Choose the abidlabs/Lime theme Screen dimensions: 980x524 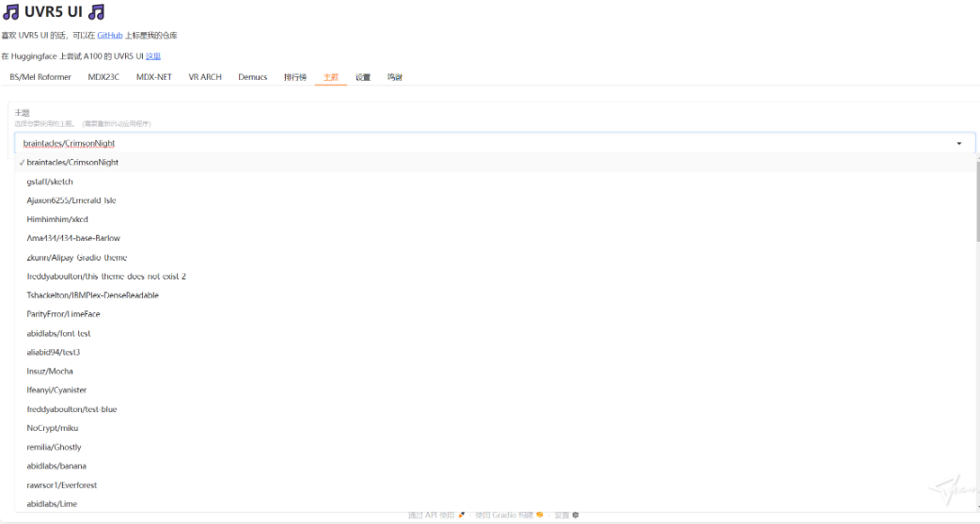pos(495,503)
